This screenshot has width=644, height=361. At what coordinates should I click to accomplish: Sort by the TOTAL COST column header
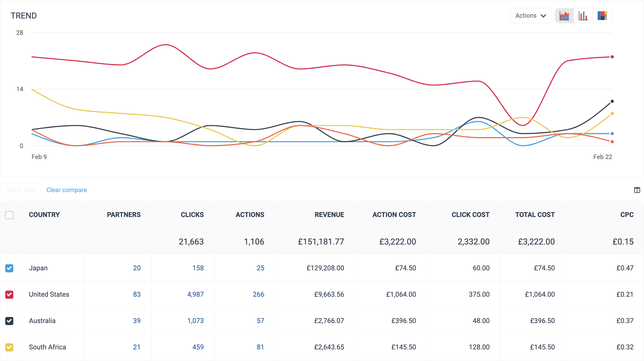(535, 215)
